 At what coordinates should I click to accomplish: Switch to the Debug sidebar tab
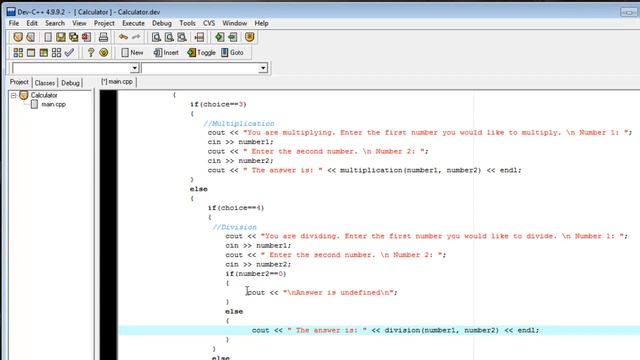tap(70, 83)
